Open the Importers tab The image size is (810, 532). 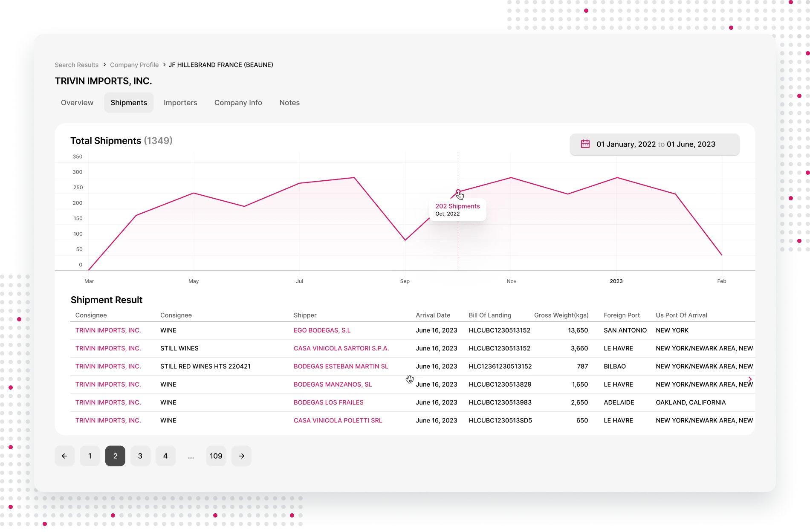[180, 103]
